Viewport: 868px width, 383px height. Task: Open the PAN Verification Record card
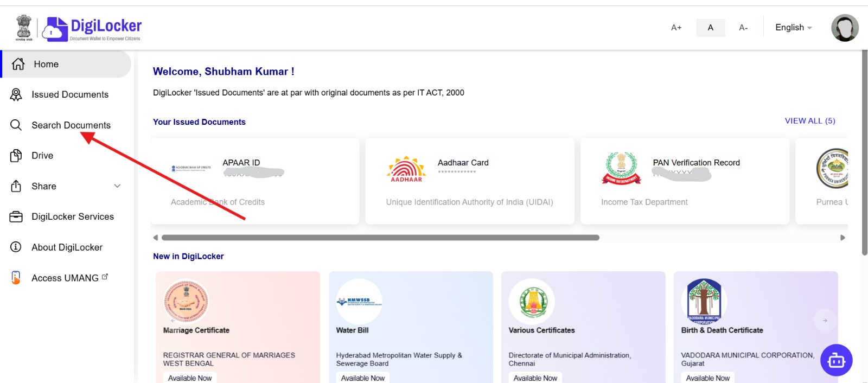[685, 181]
